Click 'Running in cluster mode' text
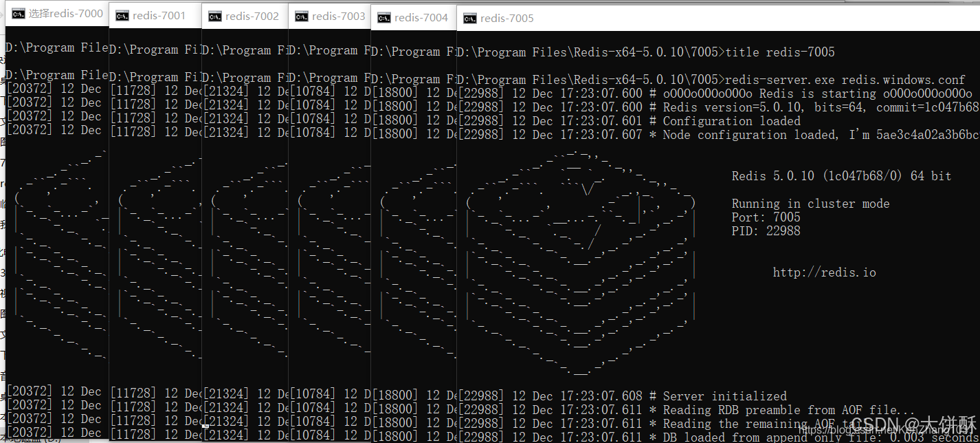980x443 pixels. pos(810,204)
